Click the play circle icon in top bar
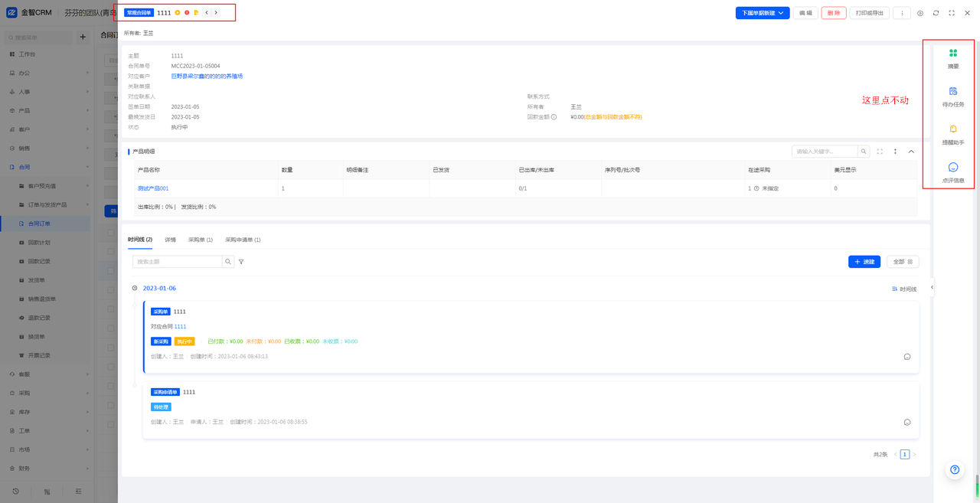Viewport: 980px width, 503px height. click(x=920, y=13)
